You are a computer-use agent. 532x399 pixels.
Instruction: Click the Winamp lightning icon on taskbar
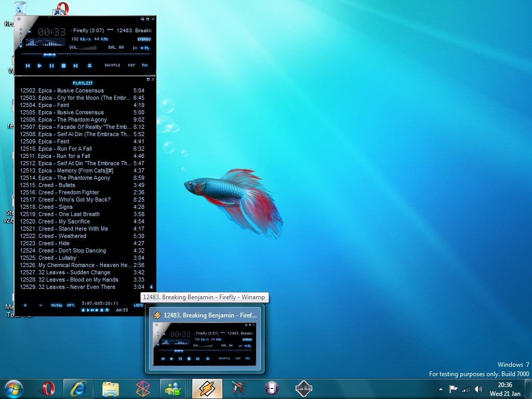pos(207,389)
